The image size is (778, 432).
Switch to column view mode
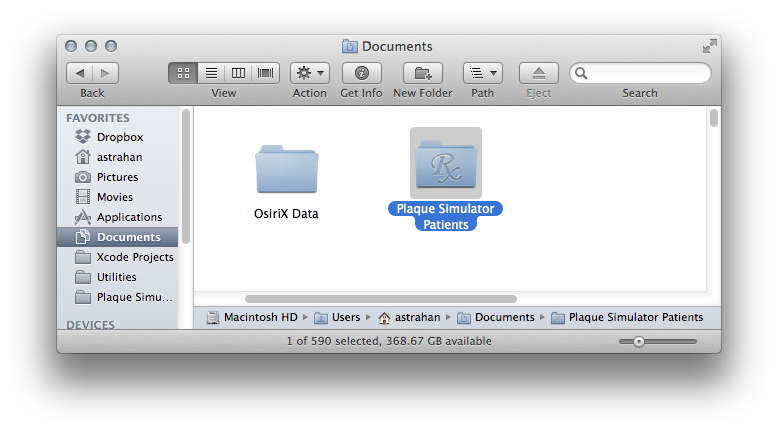point(238,73)
